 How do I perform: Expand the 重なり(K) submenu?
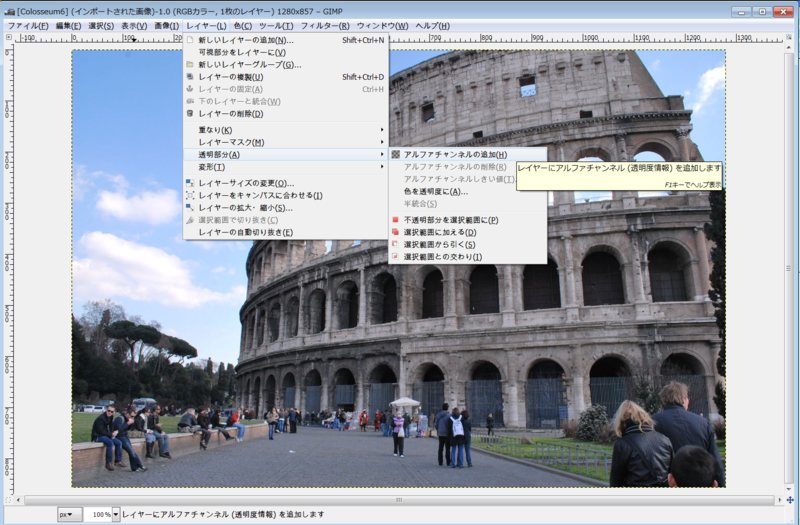tap(286, 130)
